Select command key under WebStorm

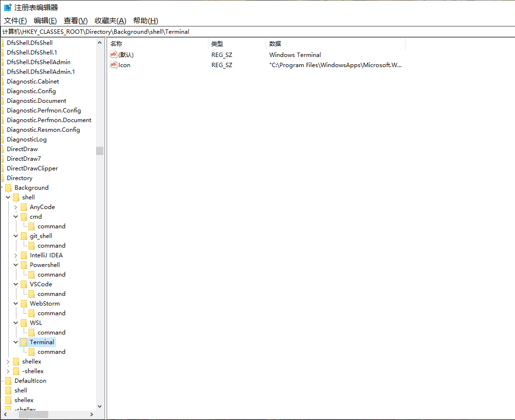(52, 313)
